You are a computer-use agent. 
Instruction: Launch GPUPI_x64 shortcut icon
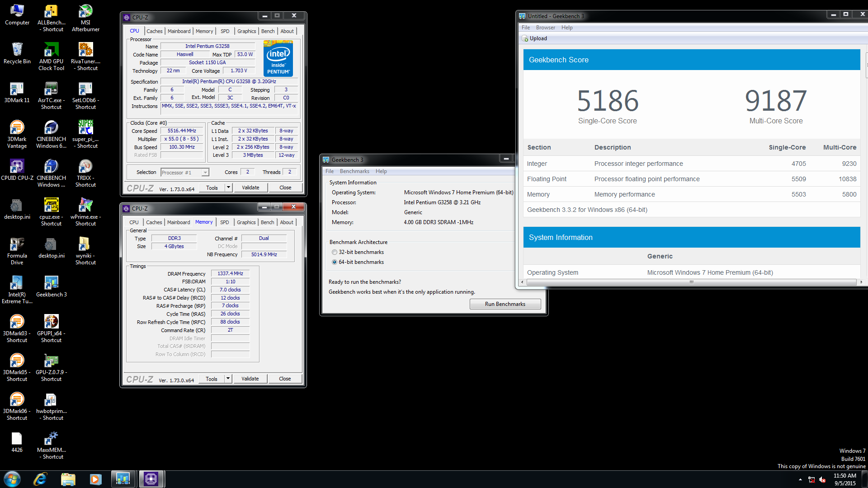51,329
